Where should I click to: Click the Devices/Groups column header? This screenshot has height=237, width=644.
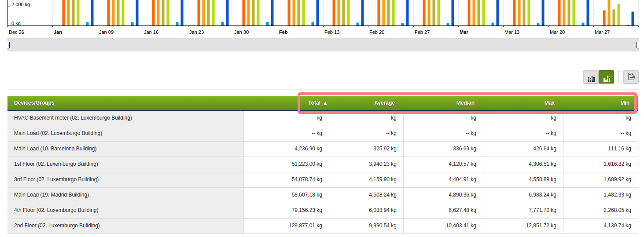coord(34,103)
